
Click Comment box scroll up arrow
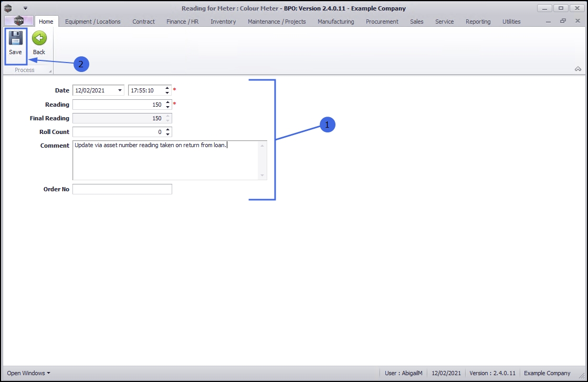262,145
